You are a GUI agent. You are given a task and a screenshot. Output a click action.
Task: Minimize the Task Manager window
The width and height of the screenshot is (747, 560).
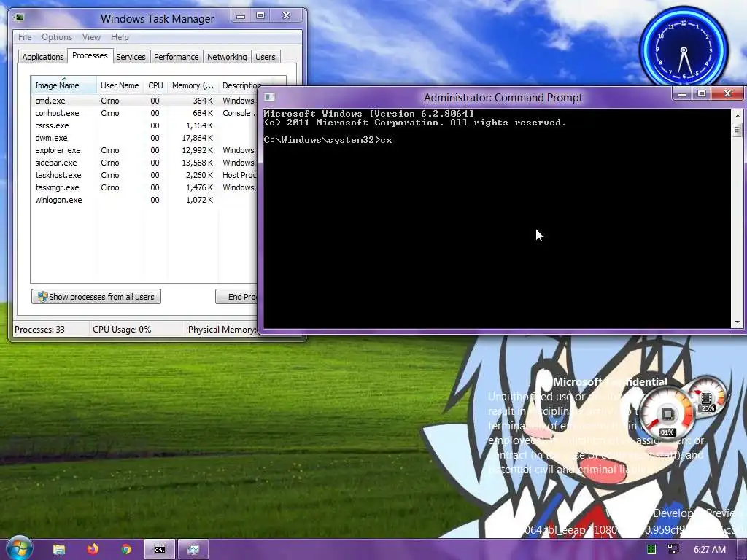(x=241, y=16)
